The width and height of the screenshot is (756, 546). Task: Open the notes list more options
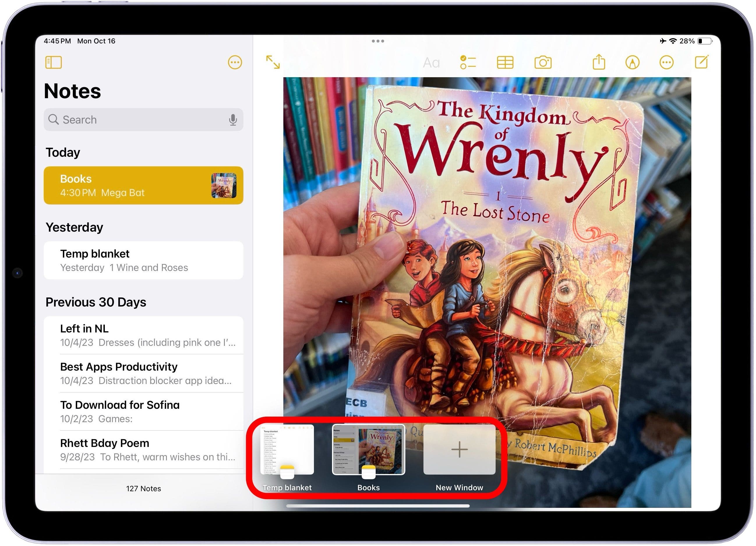(x=235, y=62)
